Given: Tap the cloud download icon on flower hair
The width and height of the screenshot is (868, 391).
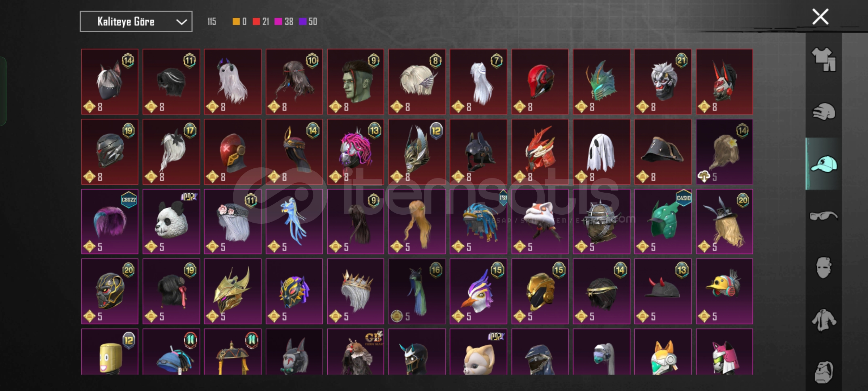Looking at the screenshot, I should [x=703, y=177].
